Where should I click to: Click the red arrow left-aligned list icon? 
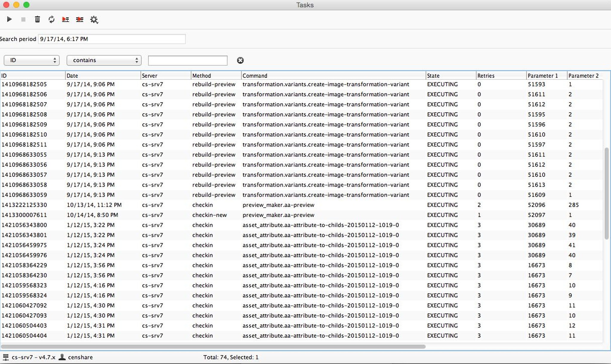[65, 19]
